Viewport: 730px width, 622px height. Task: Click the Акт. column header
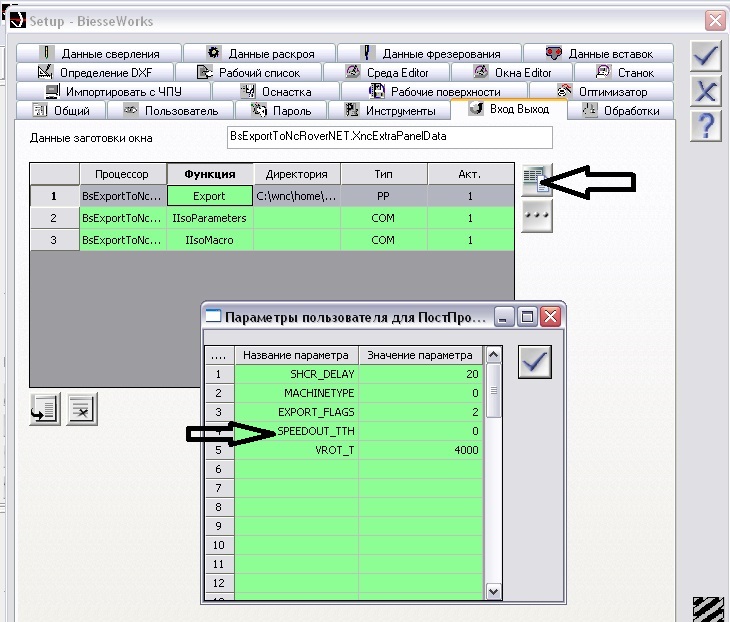click(x=470, y=174)
